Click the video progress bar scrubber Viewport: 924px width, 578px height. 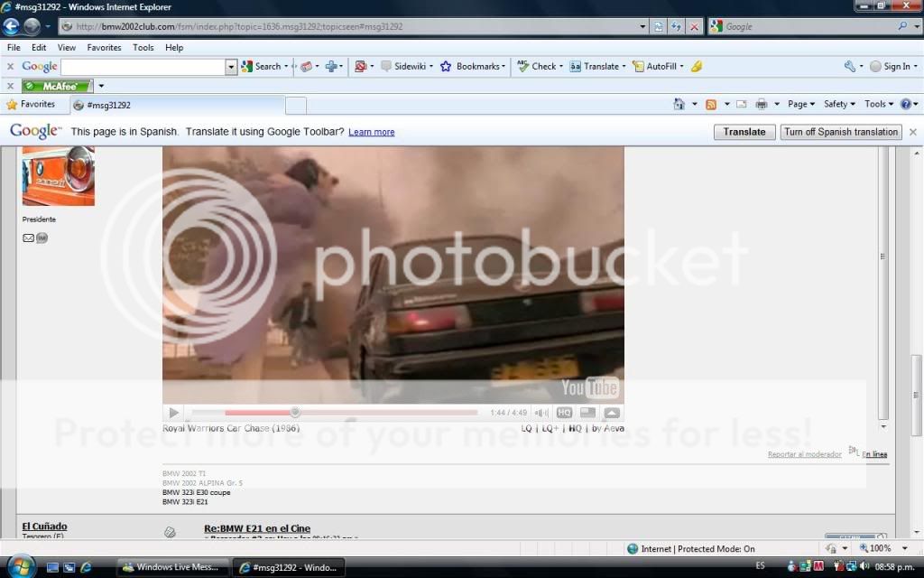coord(295,413)
